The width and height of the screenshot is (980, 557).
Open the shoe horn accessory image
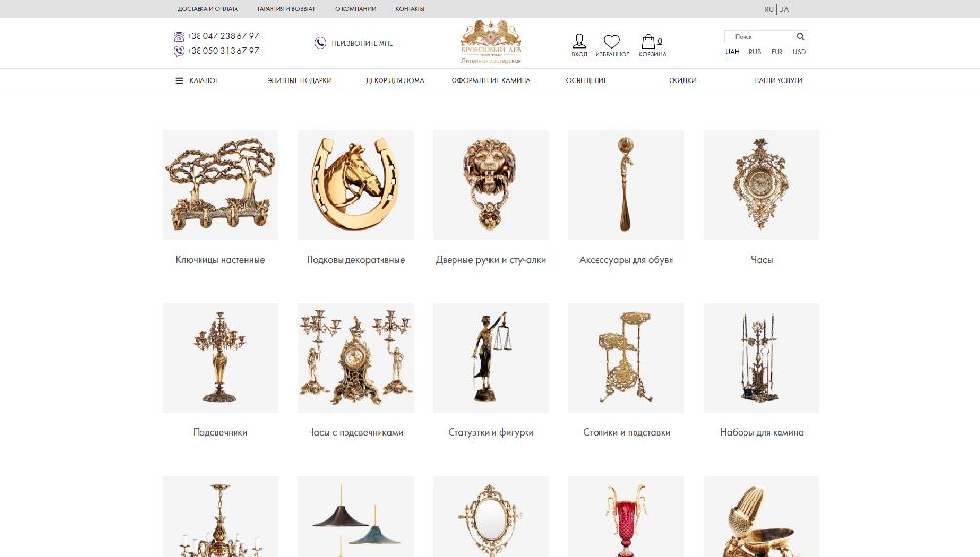[x=626, y=185]
